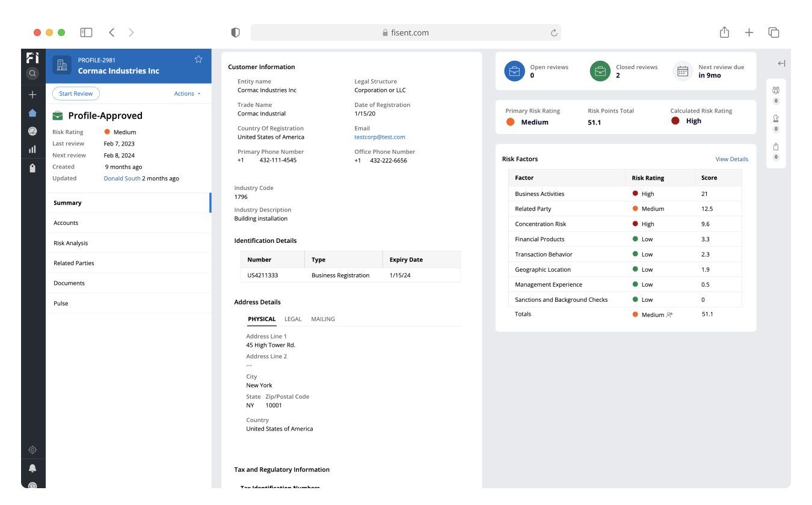812x505 pixels.
Task: Open the people group icon in right rail
Action: pos(776,90)
